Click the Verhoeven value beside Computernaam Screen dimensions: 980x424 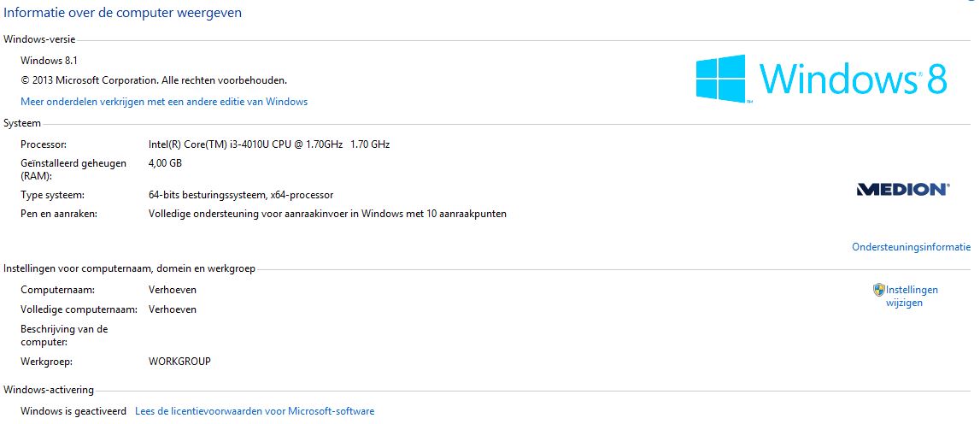pos(172,290)
